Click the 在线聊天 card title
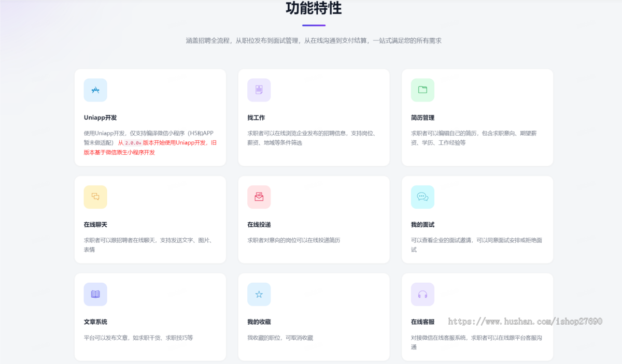Image resolution: width=622 pixels, height=364 pixels. (x=95, y=225)
